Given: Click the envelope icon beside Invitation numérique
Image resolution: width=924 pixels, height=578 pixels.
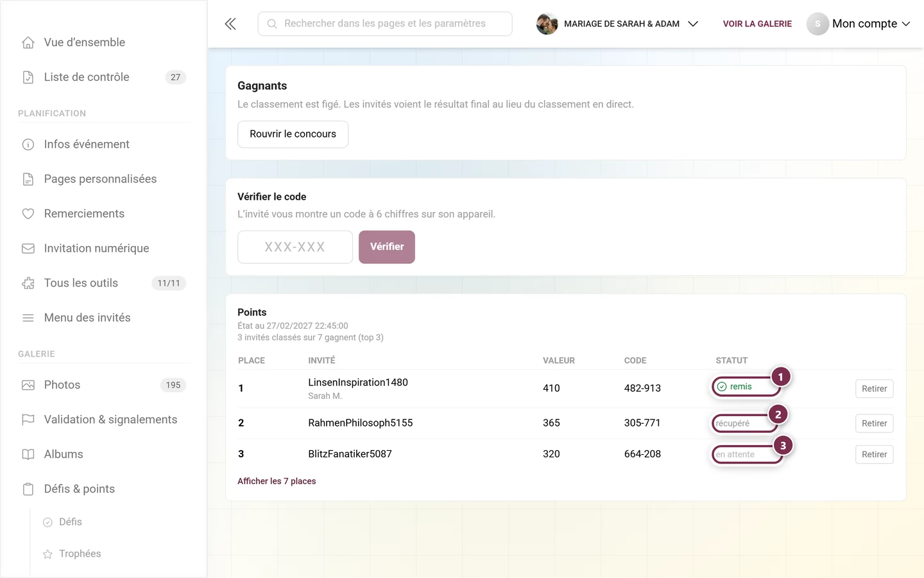Looking at the screenshot, I should (28, 249).
